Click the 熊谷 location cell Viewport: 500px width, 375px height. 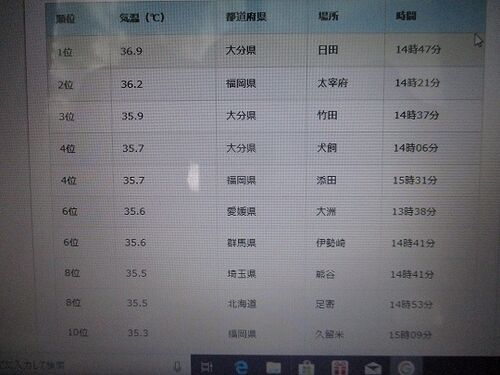pos(325,274)
